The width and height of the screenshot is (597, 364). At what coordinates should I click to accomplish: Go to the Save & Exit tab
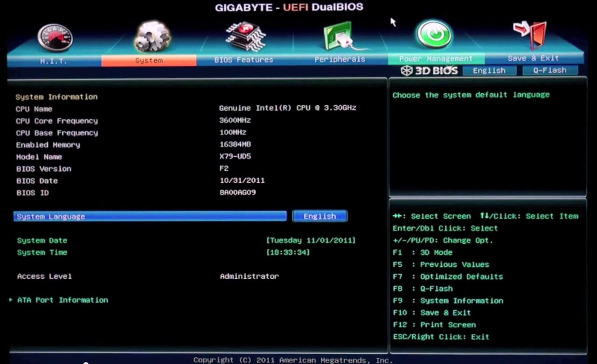[x=533, y=58]
